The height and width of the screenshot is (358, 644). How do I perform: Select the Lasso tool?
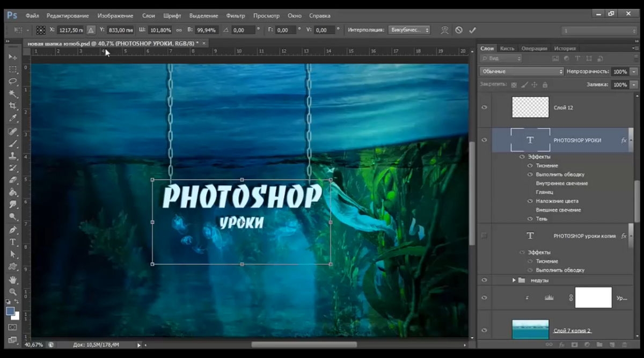[12, 82]
